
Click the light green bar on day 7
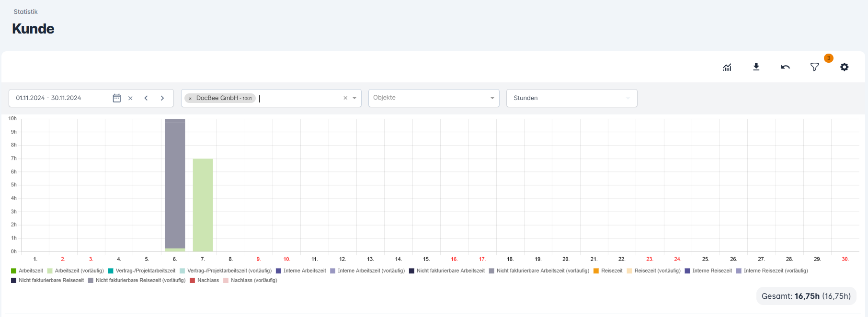[203, 205]
